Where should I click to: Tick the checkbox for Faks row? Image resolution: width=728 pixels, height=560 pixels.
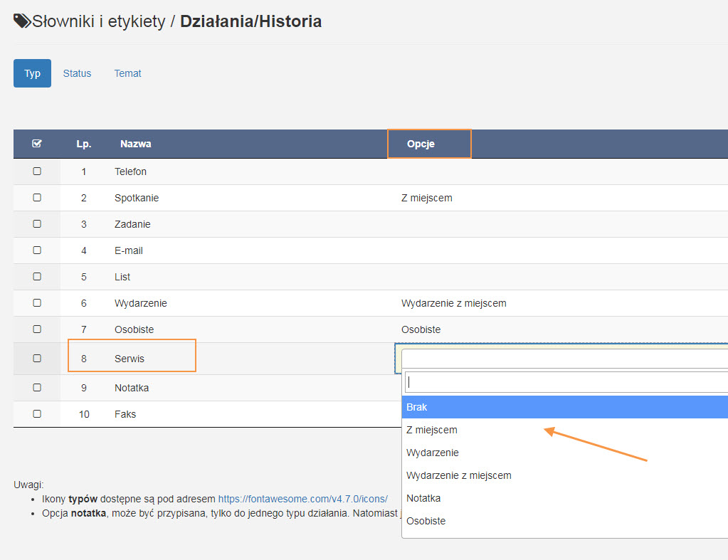37,413
